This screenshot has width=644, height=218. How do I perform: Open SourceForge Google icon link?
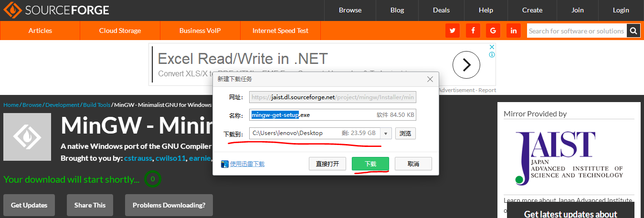[493, 31]
